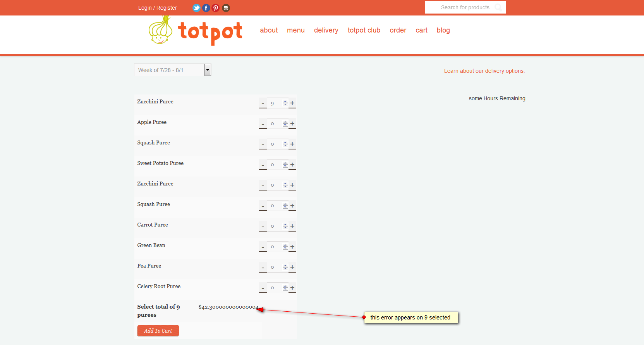Click the Login / Register link
644x345 pixels.
coord(158,8)
